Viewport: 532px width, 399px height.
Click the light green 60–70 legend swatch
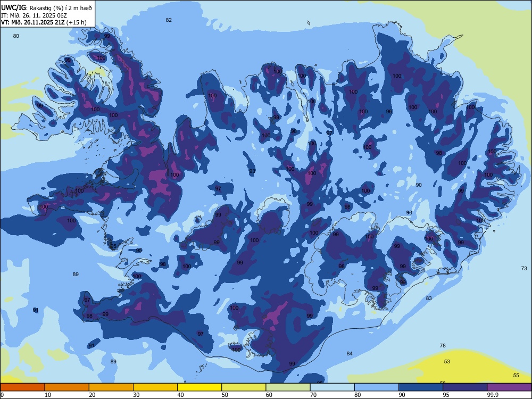click(x=288, y=387)
